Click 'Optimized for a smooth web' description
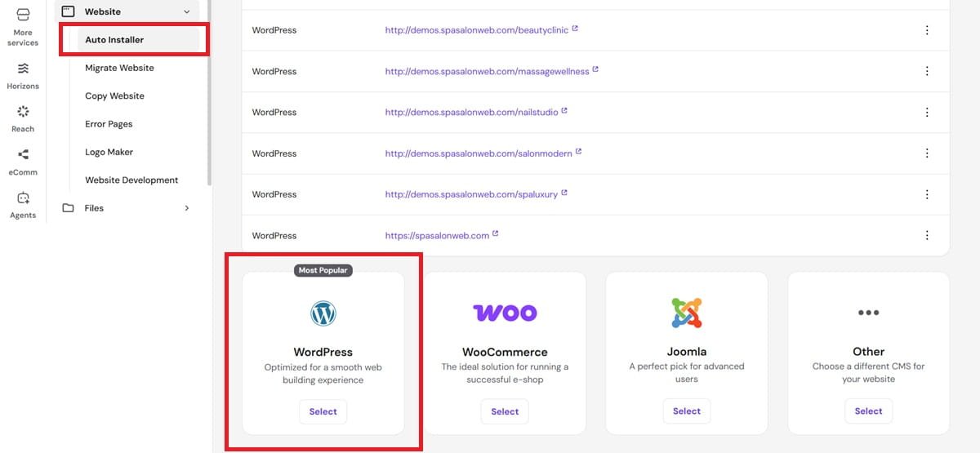This screenshot has width=980, height=453. click(x=323, y=374)
